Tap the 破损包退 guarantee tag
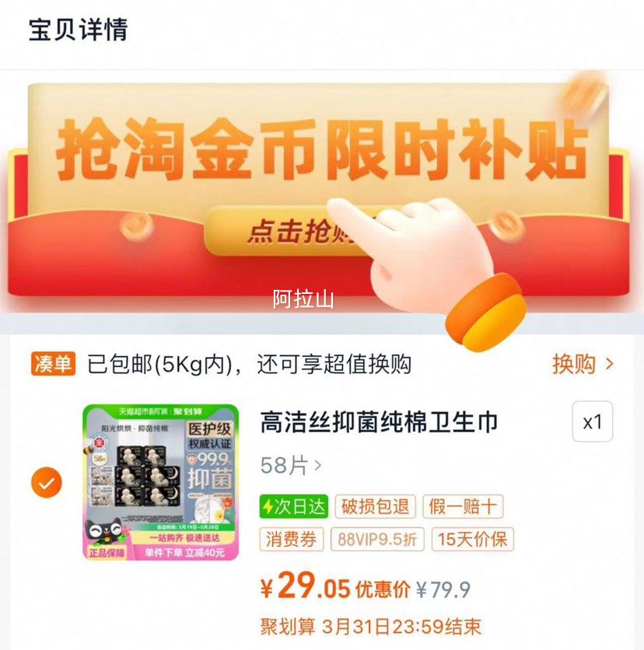Screen dimensions: 644x650 376,507
